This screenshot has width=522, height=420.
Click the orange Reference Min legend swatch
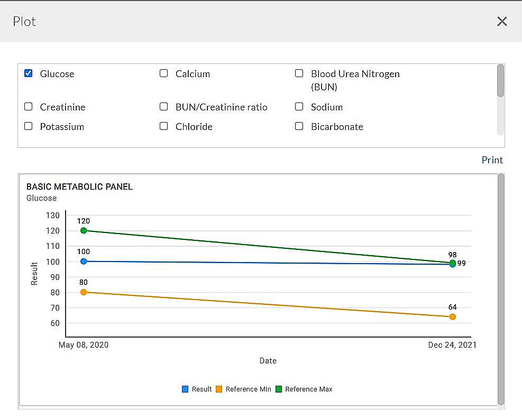(219, 389)
